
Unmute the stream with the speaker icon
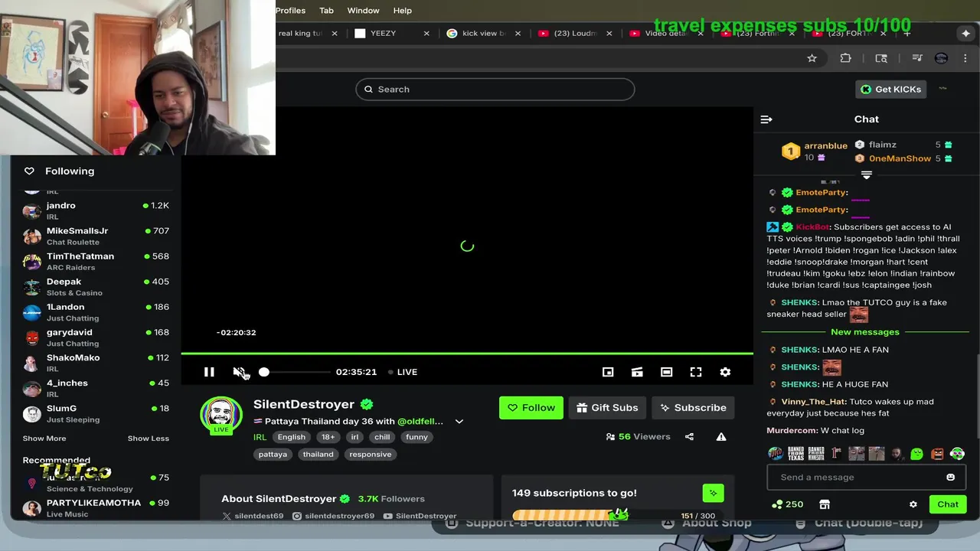point(239,372)
